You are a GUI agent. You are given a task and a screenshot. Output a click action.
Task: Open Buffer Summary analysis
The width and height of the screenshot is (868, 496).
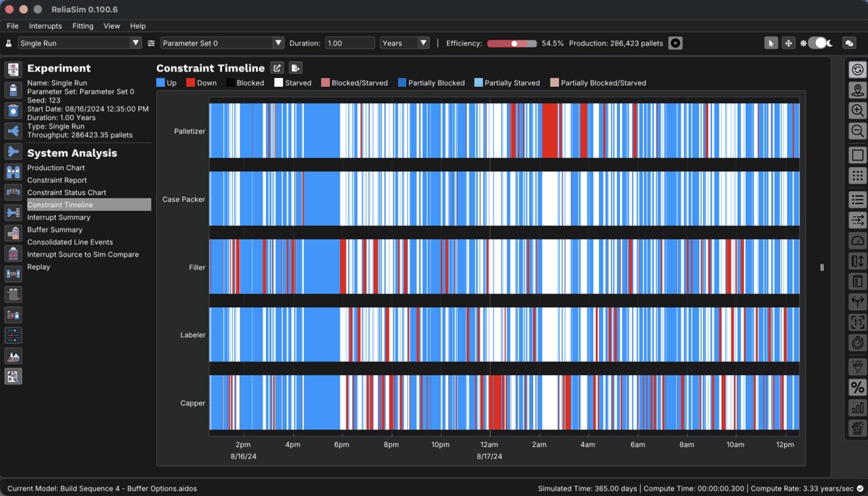[56, 230]
